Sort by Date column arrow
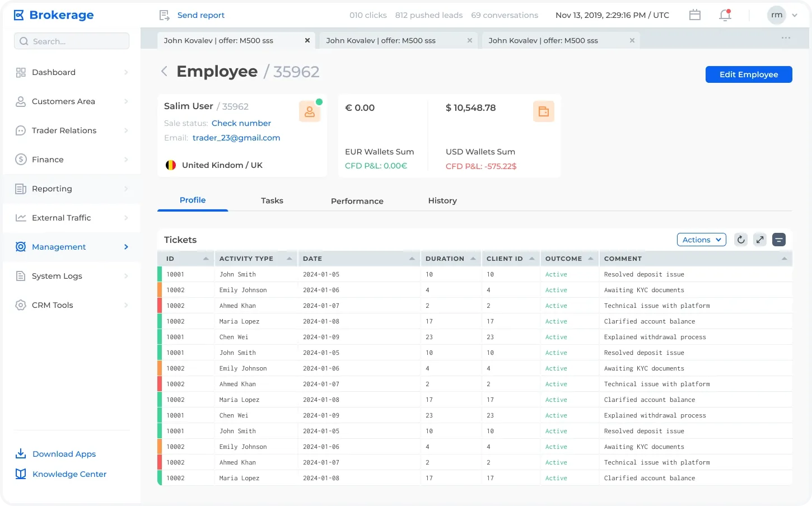 pos(412,259)
